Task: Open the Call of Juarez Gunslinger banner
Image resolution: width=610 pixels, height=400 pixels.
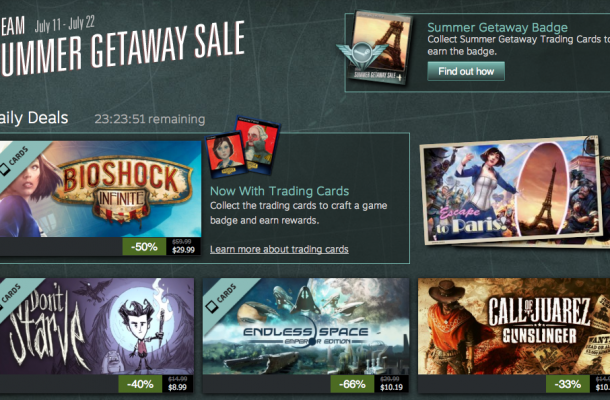Action: tap(514, 326)
